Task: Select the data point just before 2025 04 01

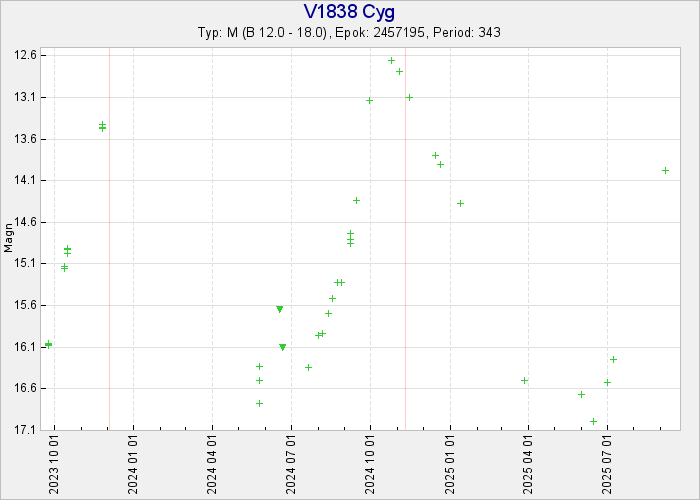Action: click(525, 380)
